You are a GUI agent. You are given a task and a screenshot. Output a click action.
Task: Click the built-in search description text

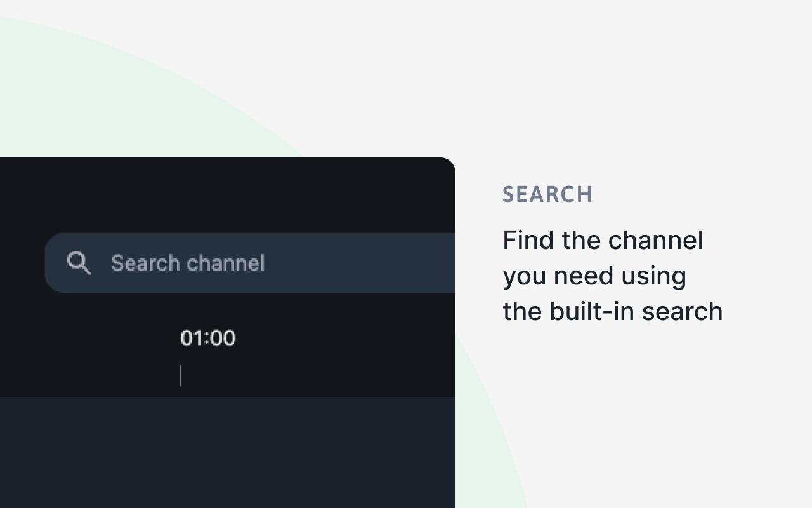coord(613,275)
